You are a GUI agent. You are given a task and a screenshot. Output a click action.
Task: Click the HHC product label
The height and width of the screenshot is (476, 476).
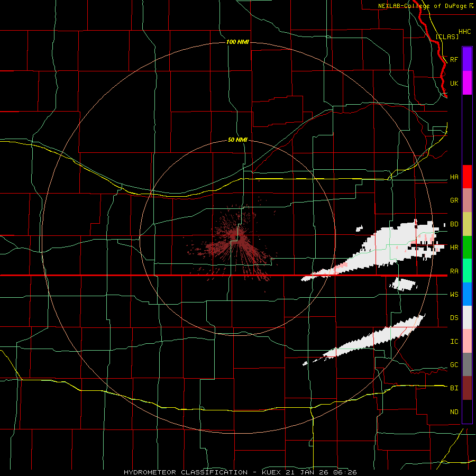point(465,32)
